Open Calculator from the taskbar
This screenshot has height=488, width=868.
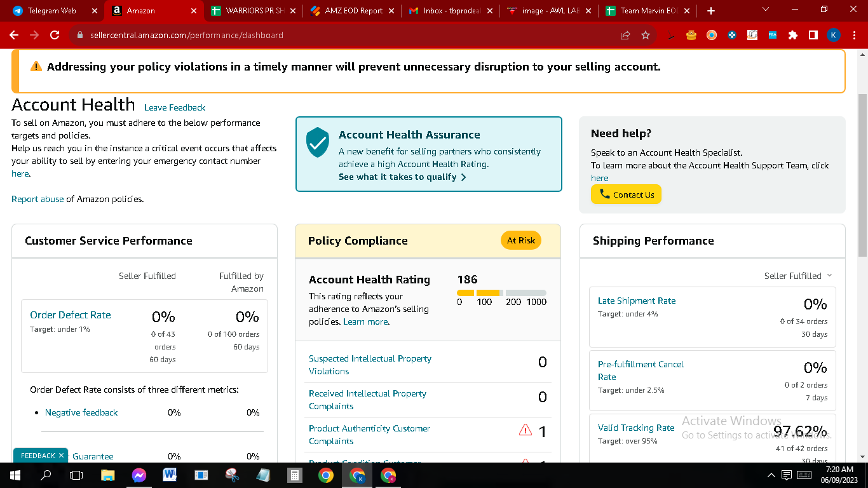coord(294,475)
